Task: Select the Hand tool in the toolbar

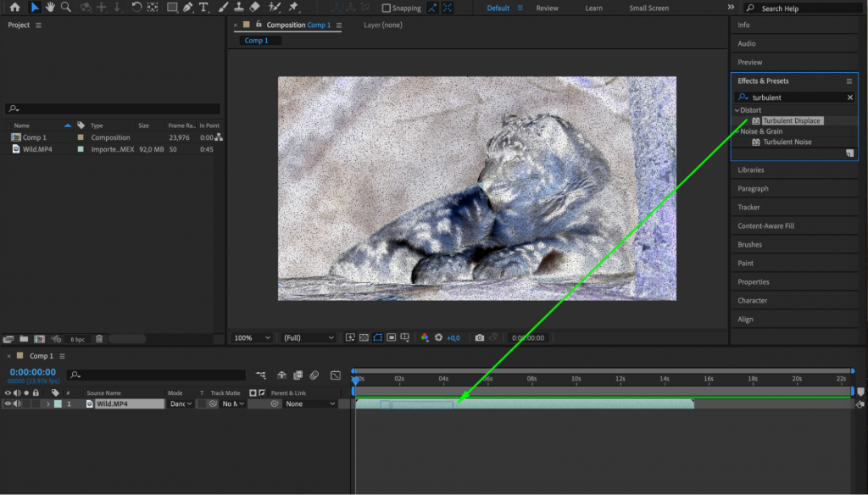Action: (51, 8)
